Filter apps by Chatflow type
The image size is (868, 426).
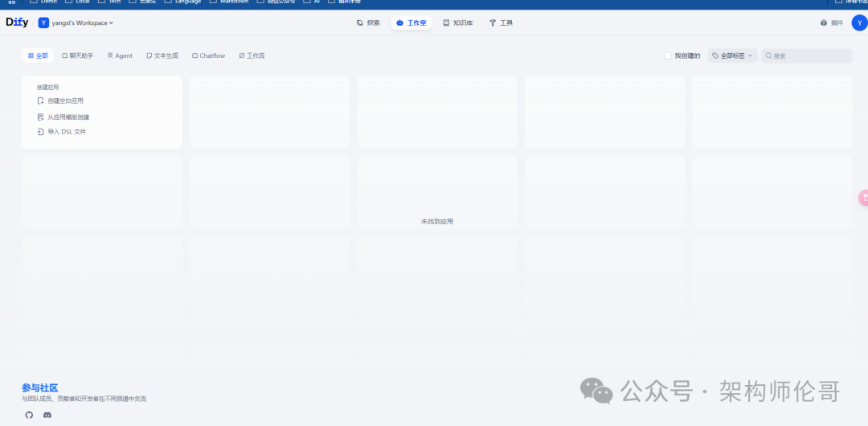point(209,55)
